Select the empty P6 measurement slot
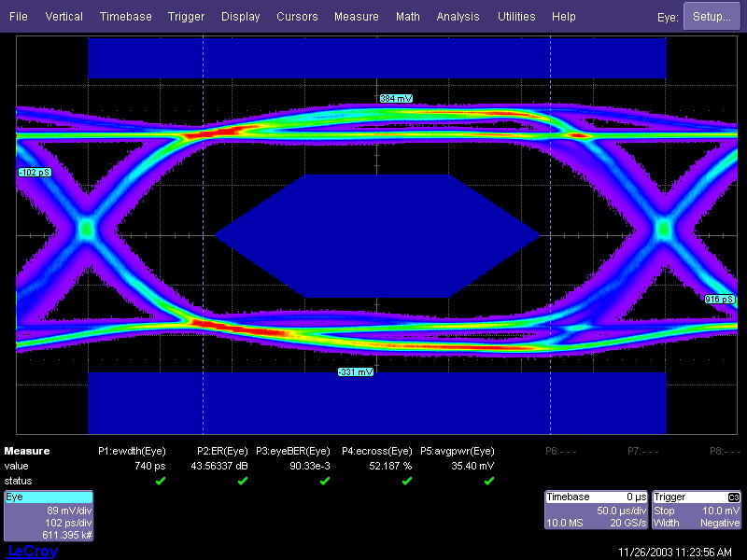Screen dimensions: 747x560 point(559,451)
